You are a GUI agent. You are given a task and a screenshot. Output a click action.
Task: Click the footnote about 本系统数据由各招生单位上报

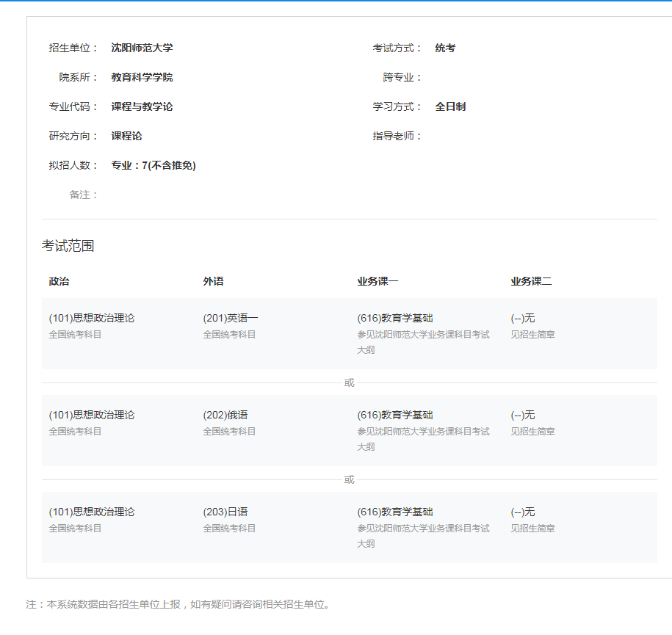click(x=178, y=605)
